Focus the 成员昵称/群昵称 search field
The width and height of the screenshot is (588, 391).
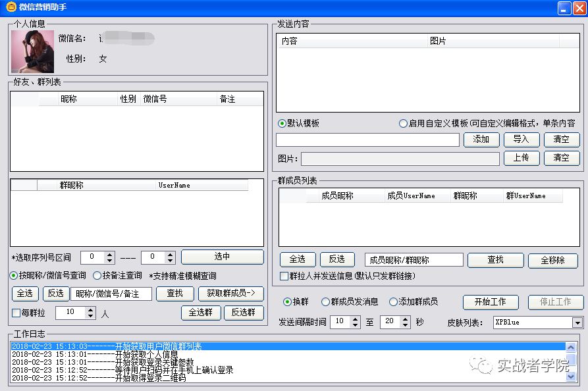coord(414,260)
